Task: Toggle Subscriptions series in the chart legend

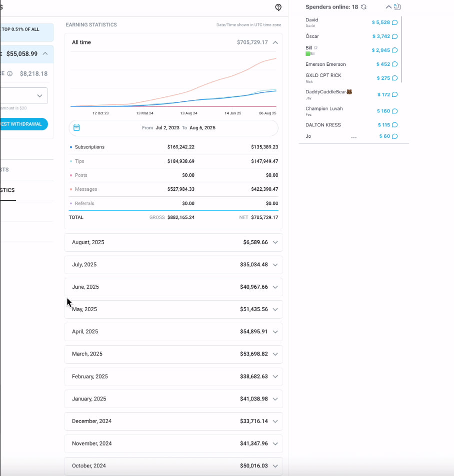Action: click(x=89, y=147)
